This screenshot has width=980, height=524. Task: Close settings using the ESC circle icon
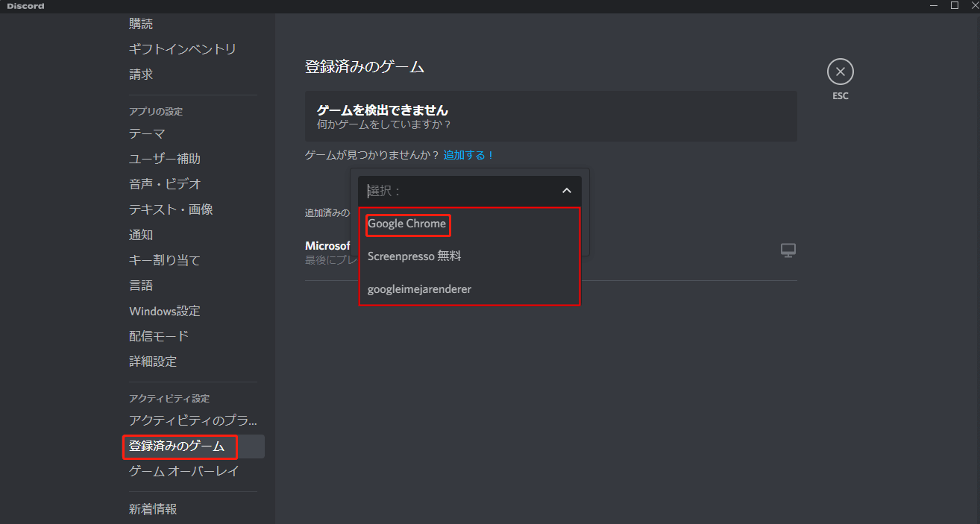[840, 71]
